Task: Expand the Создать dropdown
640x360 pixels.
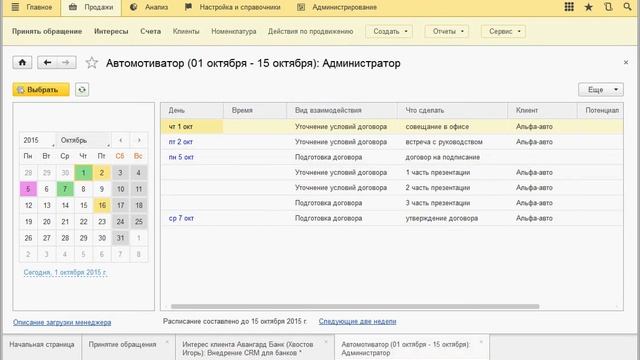Action: click(389, 31)
